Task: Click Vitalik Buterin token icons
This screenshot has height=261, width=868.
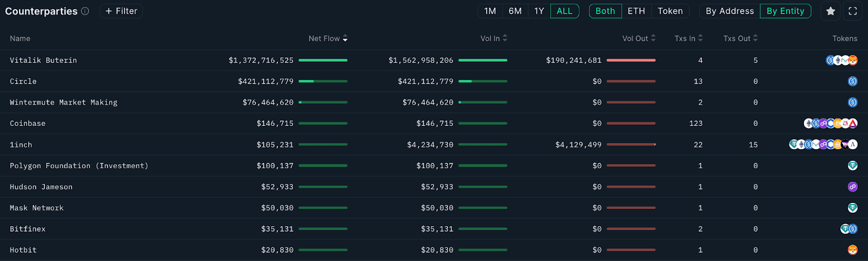Action: point(841,60)
